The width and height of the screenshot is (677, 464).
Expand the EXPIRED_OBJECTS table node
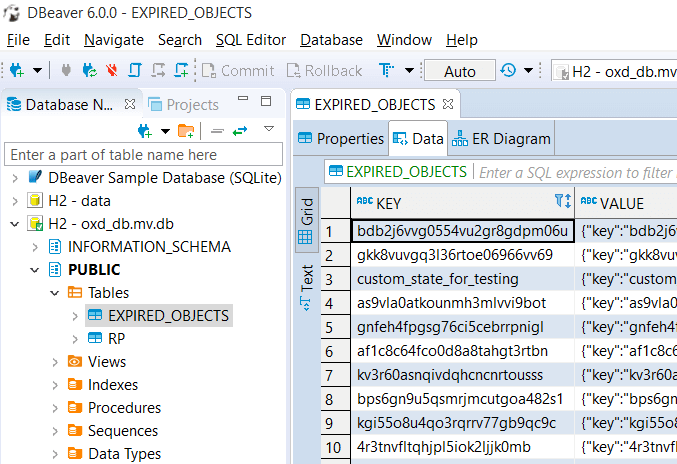pos(75,316)
